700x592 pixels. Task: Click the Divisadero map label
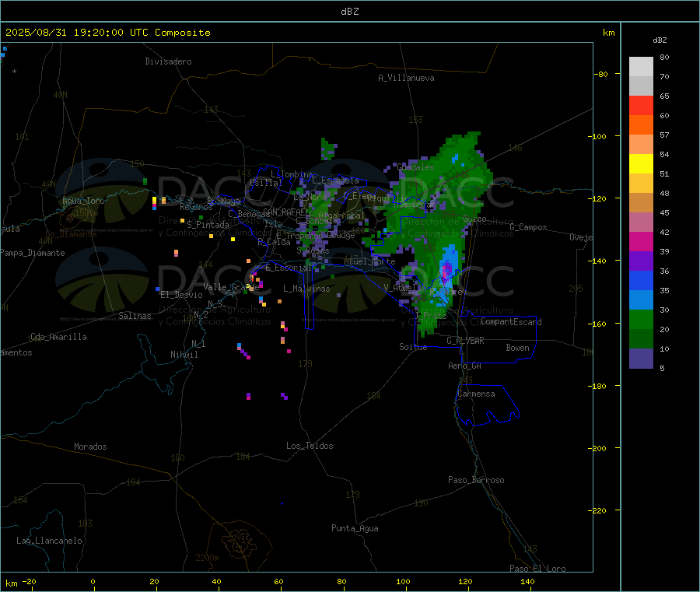[168, 61]
